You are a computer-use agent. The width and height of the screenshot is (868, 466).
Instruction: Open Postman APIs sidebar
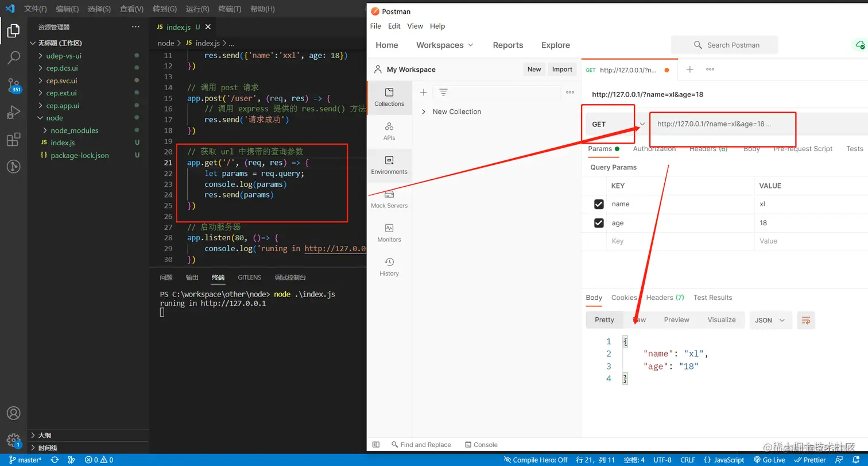coord(389,131)
